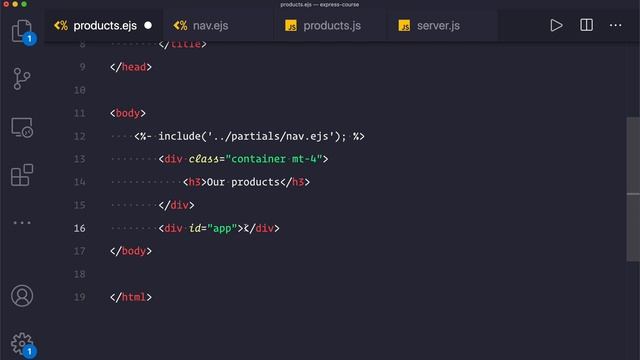
Task: Click the closing head tag on line 9
Action: pos(131,67)
